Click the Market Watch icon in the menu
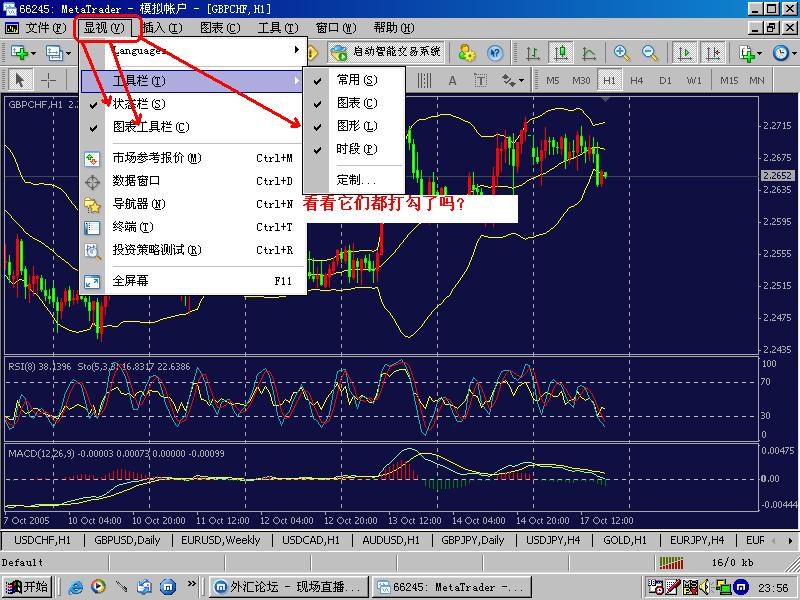Image resolution: width=800 pixels, height=600 pixels. 92,159
